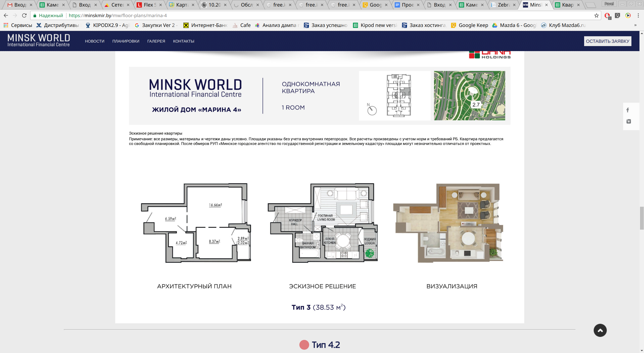Viewport: 644px width, 353px height.
Task: Open the architectural plan image
Action: pos(196,223)
